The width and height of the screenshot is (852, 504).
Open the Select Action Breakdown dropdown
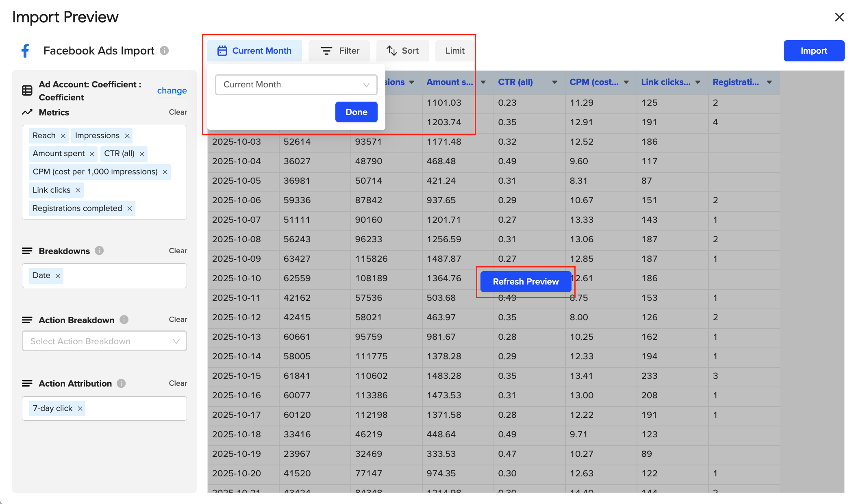tap(104, 341)
